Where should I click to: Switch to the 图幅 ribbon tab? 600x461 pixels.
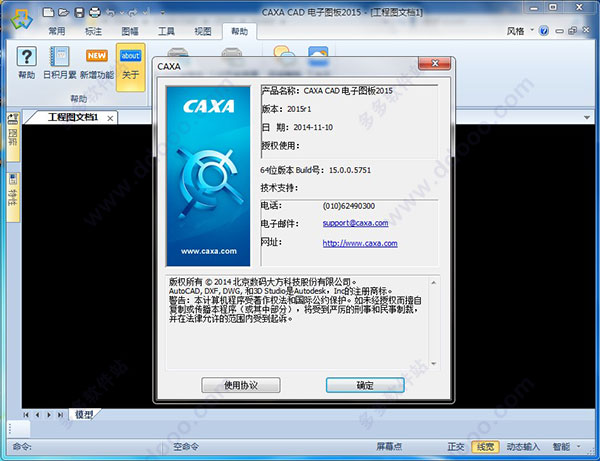(130, 31)
